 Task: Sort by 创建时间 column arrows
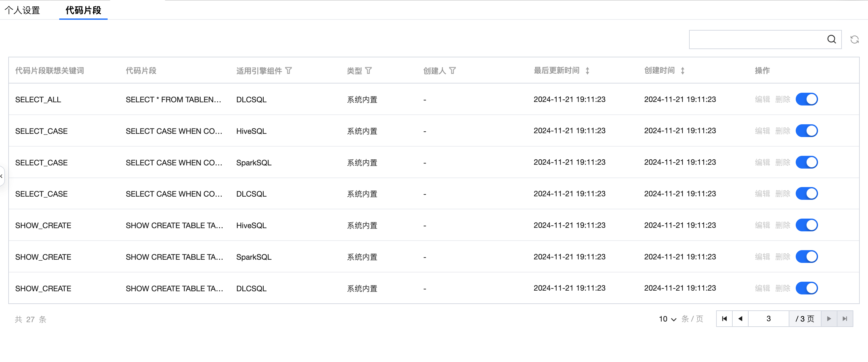pos(682,70)
